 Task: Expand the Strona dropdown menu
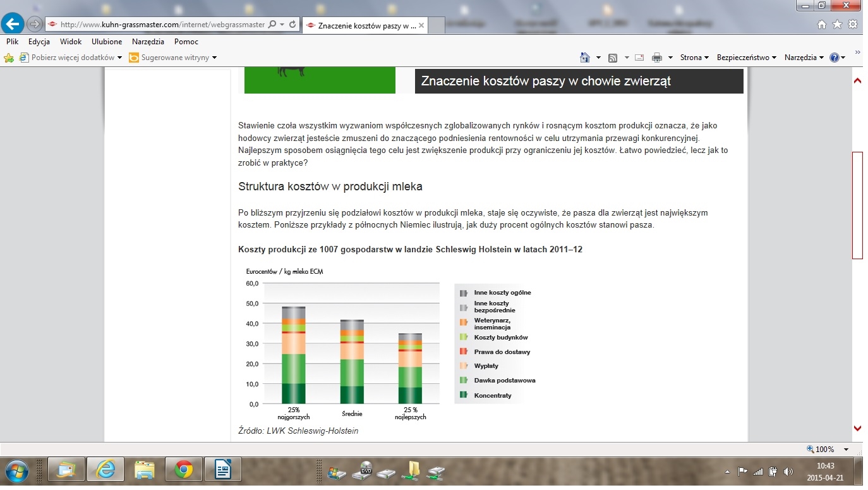click(694, 58)
